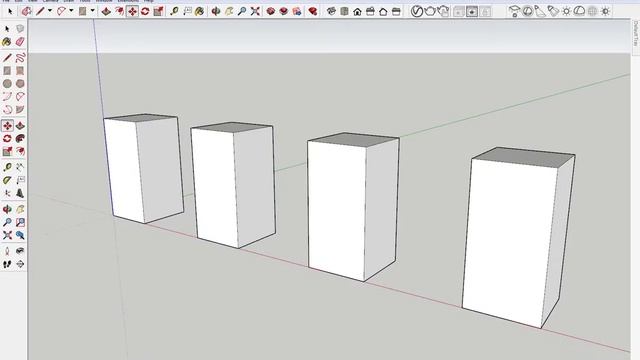This screenshot has height=360, width=640.
Task: Activate Push/Pull in the top toolbar
Action: [x=106, y=11]
